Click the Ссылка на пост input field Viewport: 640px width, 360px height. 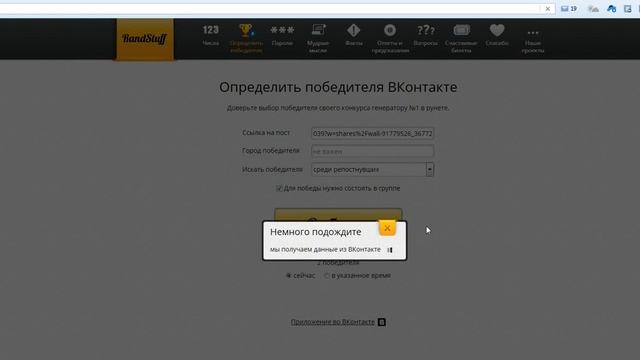point(372,133)
